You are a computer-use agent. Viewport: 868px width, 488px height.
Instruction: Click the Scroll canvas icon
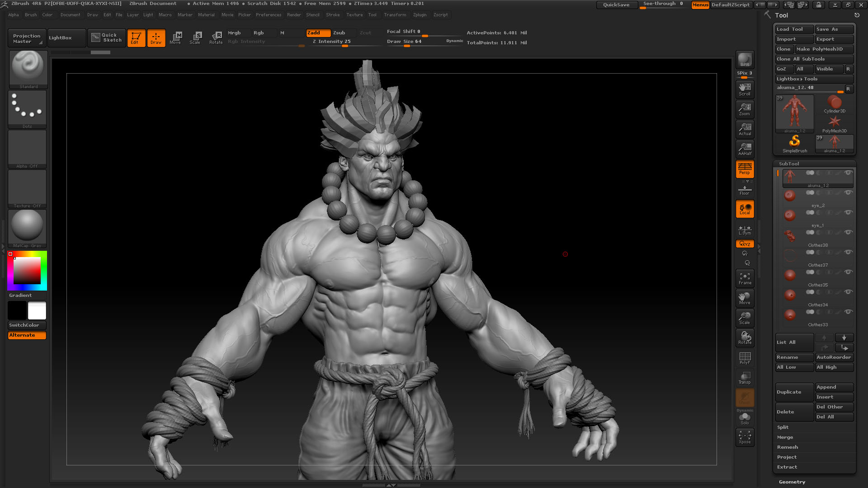(745, 89)
